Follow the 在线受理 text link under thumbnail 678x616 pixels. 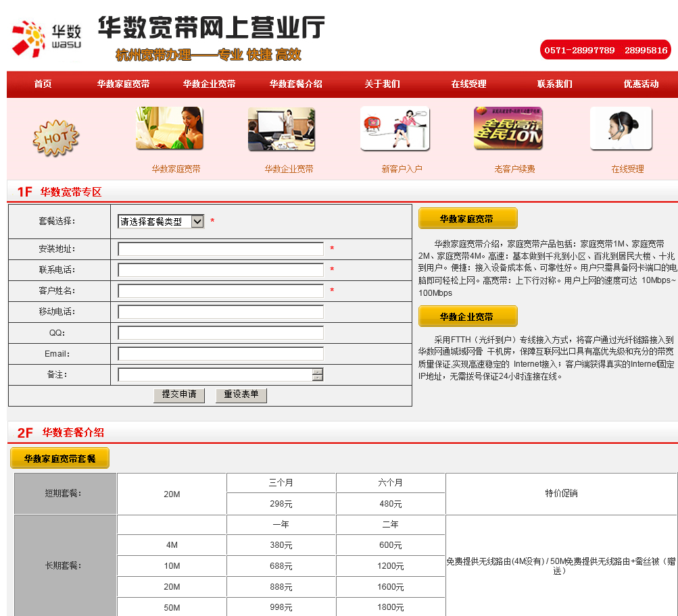[x=627, y=169]
